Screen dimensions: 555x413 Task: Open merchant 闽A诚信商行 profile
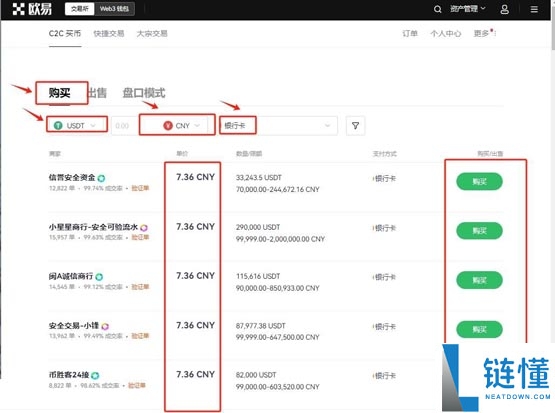(x=71, y=276)
